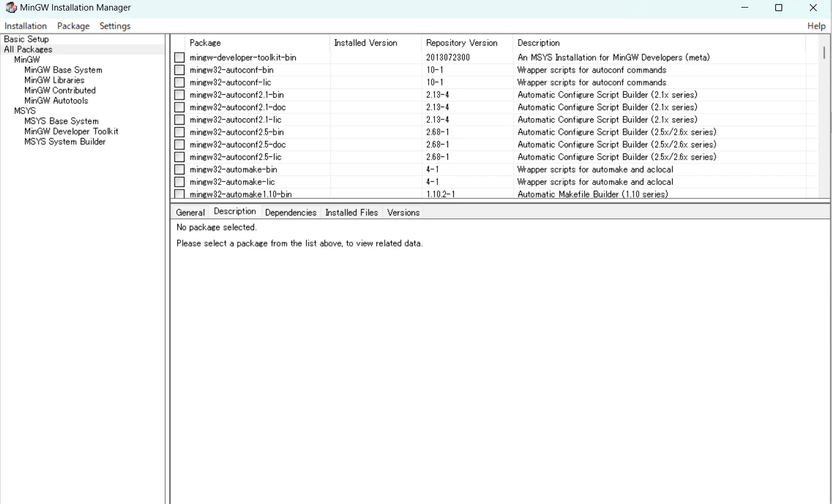Image resolution: width=832 pixels, height=504 pixels.
Task: Select MinGW Base System category
Action: click(63, 70)
